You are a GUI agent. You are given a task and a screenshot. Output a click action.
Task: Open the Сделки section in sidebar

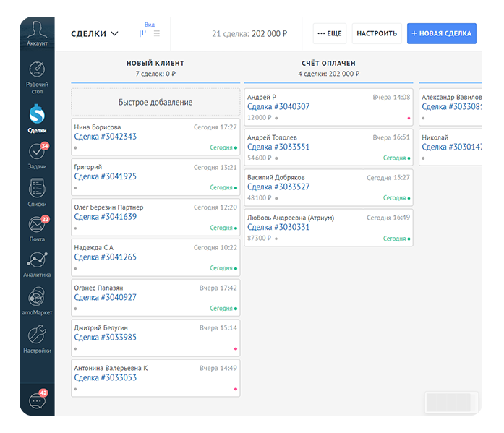point(37,117)
